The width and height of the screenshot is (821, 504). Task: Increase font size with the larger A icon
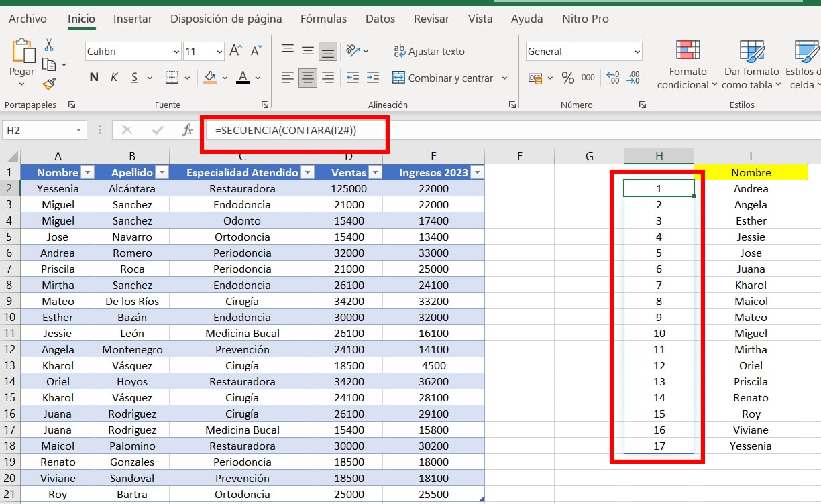(x=235, y=51)
